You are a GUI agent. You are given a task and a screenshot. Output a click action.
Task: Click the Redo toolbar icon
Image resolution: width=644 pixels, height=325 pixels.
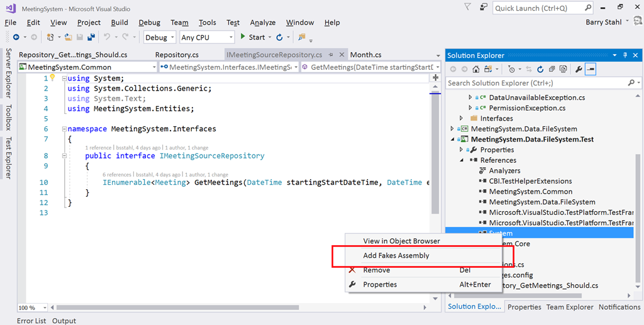(x=125, y=37)
